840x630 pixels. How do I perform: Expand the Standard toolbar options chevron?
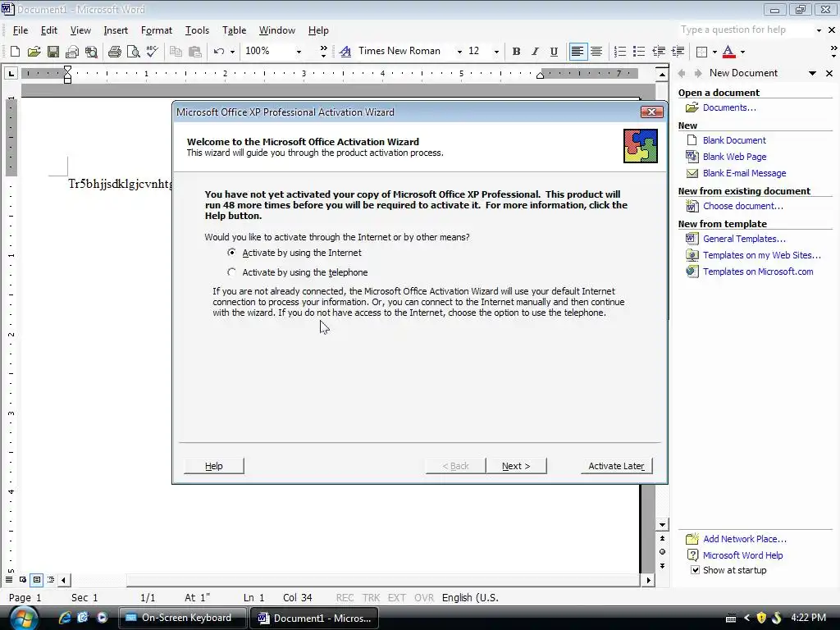(323, 52)
